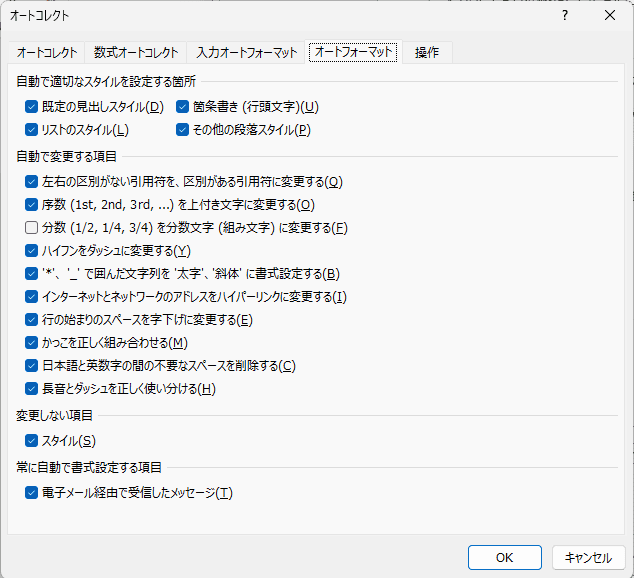
Task: Switch to the オートコレクト tab
Action: click(x=46, y=53)
